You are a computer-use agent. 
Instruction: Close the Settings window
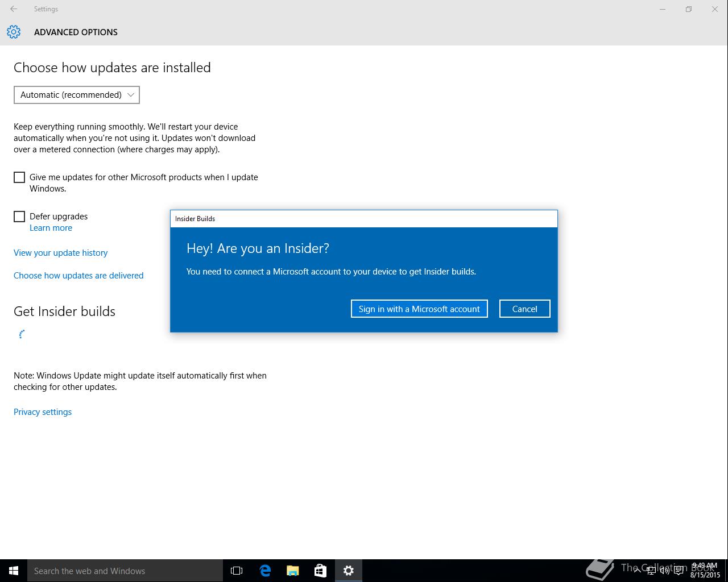pos(715,9)
